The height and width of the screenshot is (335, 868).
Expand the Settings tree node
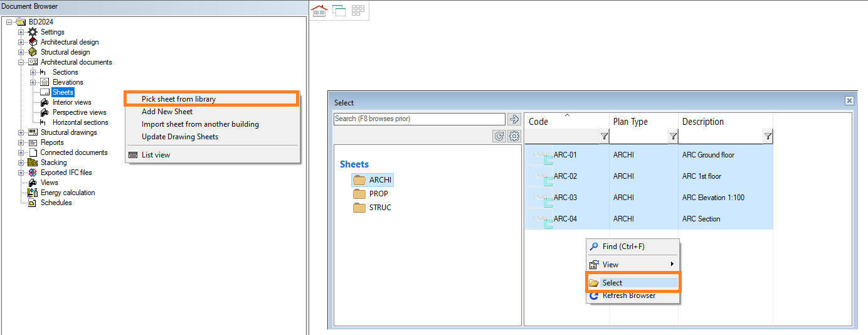(21, 32)
